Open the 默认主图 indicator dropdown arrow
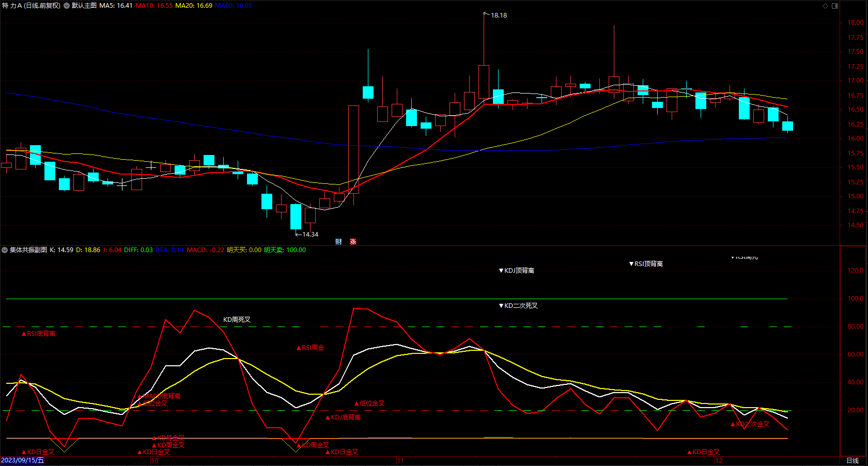This screenshot has width=868, height=466. (x=67, y=6)
